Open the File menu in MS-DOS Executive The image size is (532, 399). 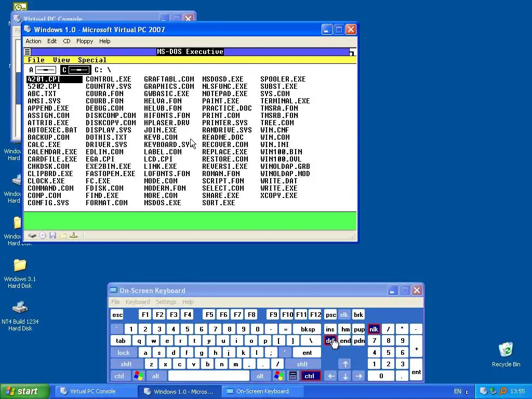(x=36, y=60)
